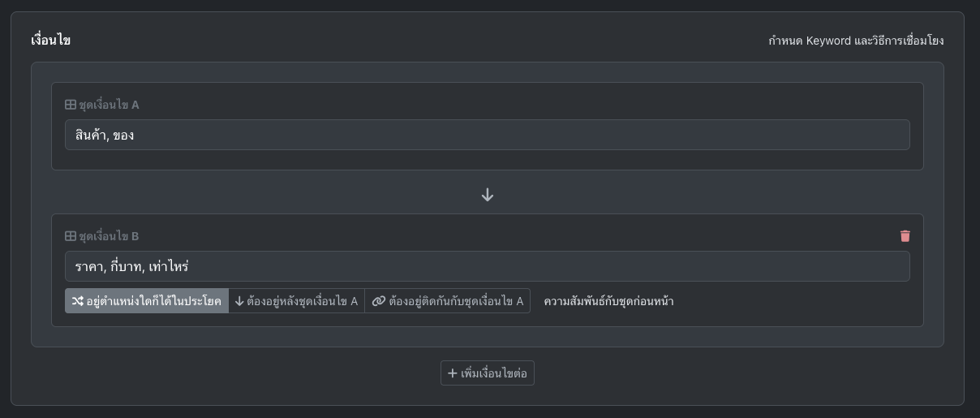
Task: Click the arrow icon on ต้องอยู่หลังชุดเงื่อนไข A
Action: 239,301
